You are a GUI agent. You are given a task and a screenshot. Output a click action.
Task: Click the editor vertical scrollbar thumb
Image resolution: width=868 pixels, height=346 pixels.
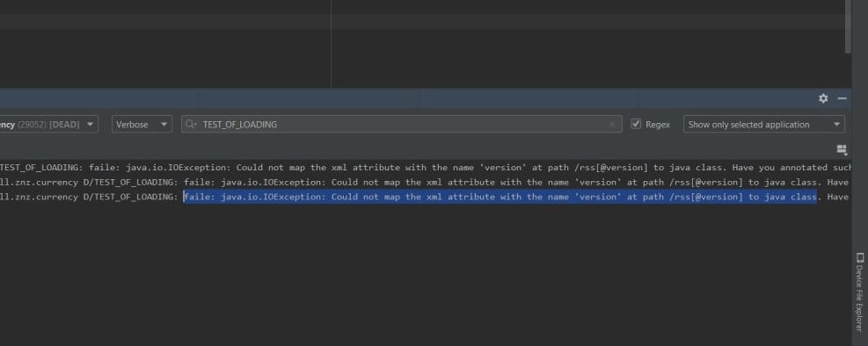(x=848, y=26)
